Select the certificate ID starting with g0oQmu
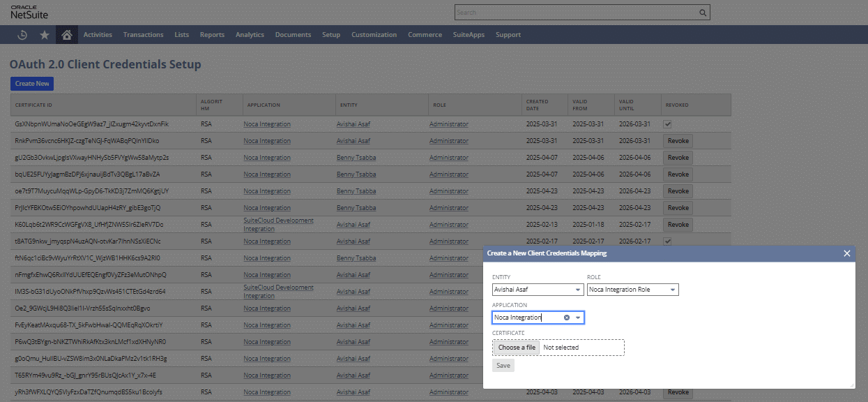Screen dimensions: 868x402 pyautogui.click(x=91, y=359)
